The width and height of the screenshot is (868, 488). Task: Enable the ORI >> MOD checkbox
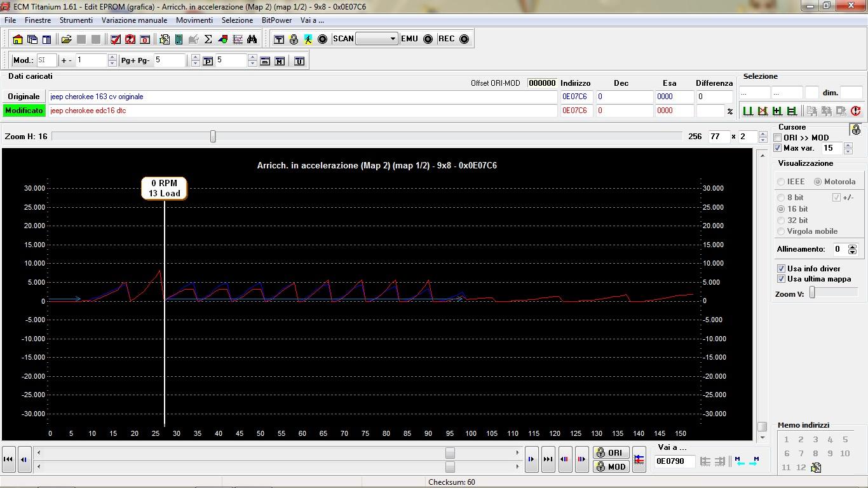778,138
